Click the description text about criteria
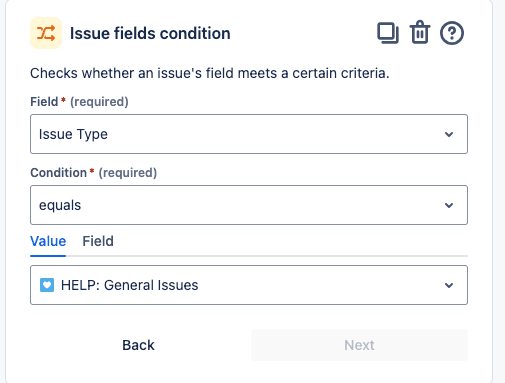Screen dimensions: 505x383 click(x=210, y=73)
